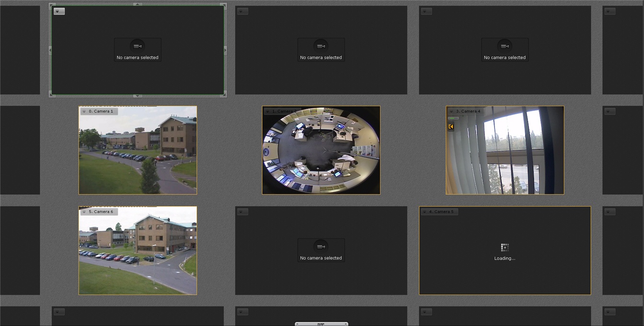Viewport: 644px width, 326px height.
Task: Click the camera icon in the top-right empty cell
Action: 505,46
